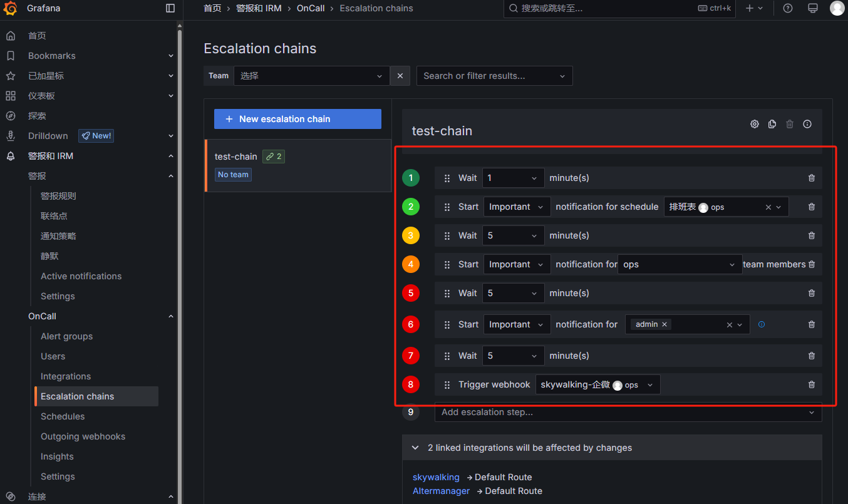Screen dimensions: 848x504
Task: Copy the test-chain escalation chain
Action: 772,124
